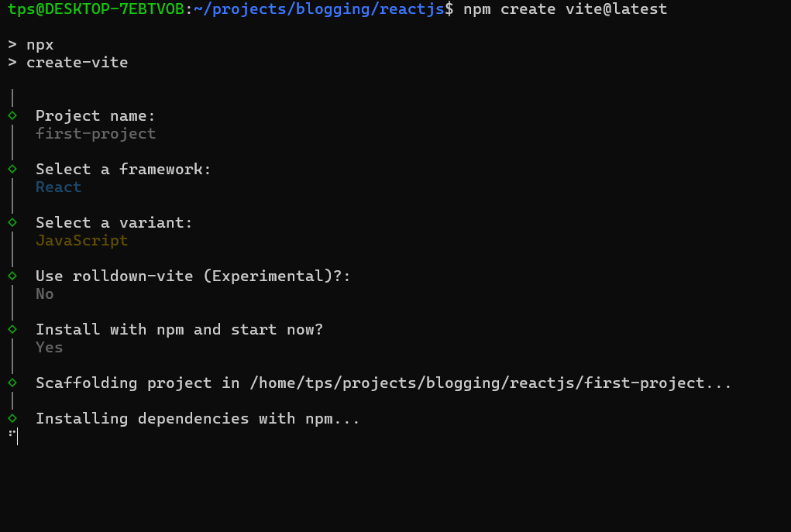
Task: Click the diamond beside Use rolldown-vite prompt
Action: (x=12, y=276)
